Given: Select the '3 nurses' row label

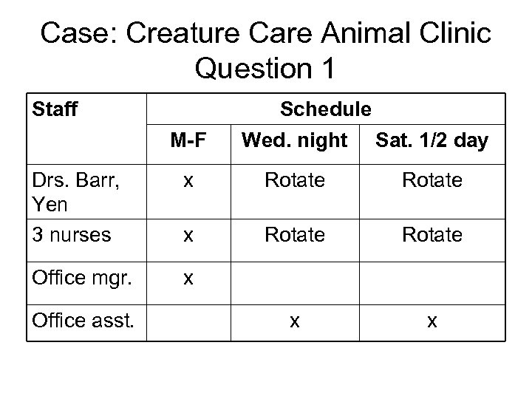Looking at the screenshot, I should click(71, 235).
